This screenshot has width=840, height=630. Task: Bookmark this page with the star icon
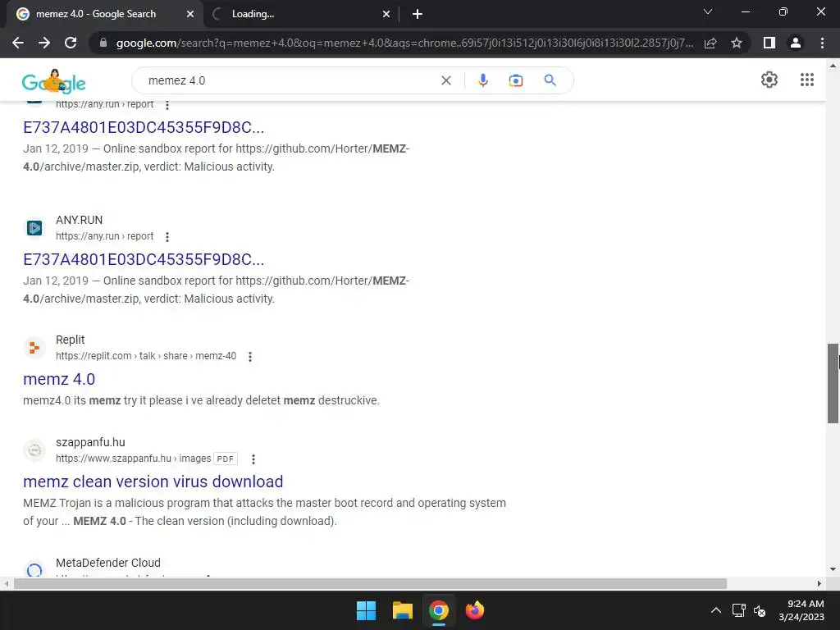[737, 43]
